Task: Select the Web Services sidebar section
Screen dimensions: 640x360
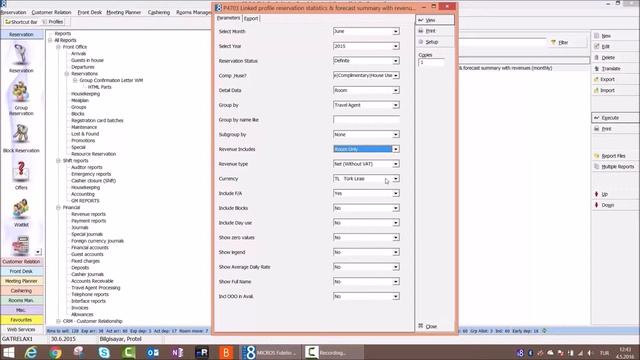Action: point(21,329)
